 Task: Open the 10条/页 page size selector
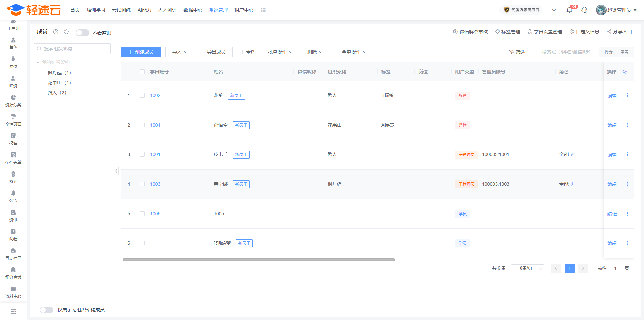click(527, 268)
